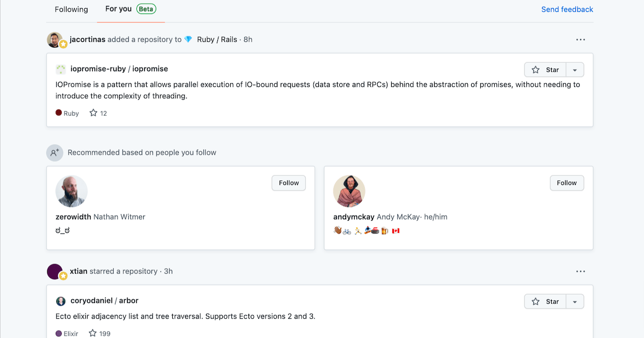Click the coryodaniel repository owner avatar
The height and width of the screenshot is (338, 644).
pos(61,301)
